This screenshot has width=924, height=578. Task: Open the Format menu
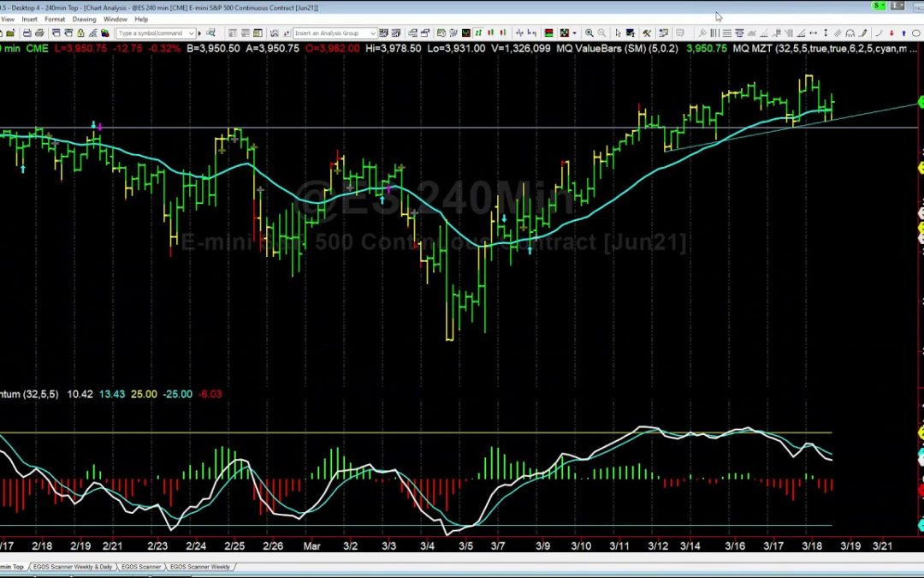55,19
